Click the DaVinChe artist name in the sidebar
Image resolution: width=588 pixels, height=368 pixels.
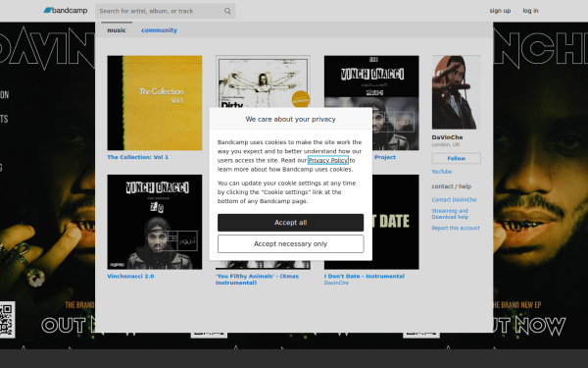[447, 137]
